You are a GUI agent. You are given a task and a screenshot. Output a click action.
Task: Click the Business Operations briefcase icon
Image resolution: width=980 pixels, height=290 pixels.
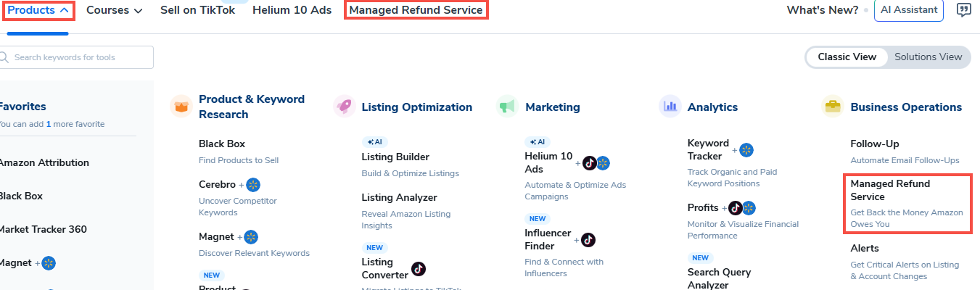pos(832,107)
